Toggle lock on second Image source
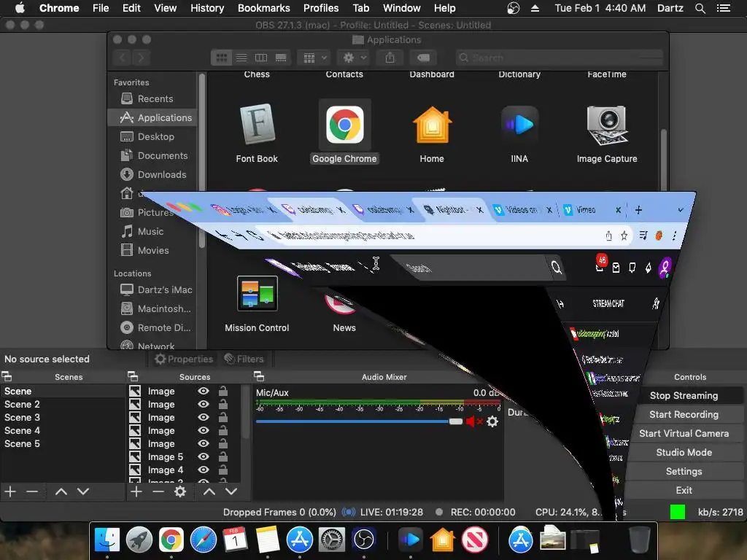747x560 pixels. 223,404
